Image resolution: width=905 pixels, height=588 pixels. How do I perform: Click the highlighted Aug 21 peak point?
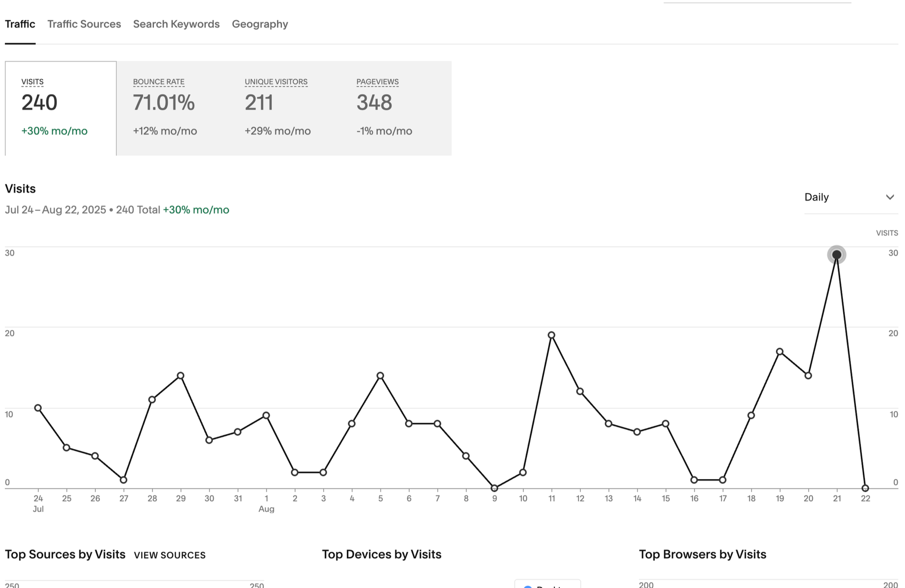tap(836, 255)
